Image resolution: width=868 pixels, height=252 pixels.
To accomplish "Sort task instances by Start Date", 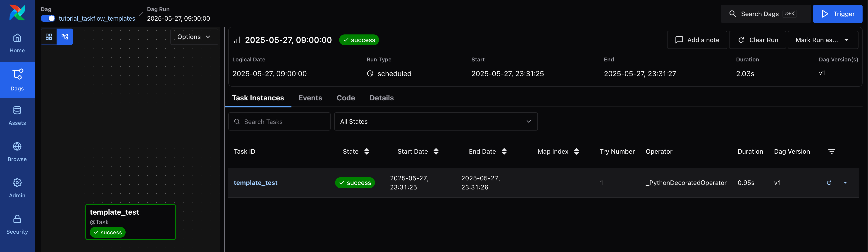I will (436, 151).
